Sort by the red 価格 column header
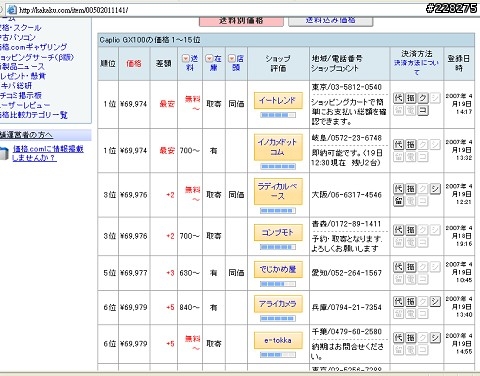 pos(134,64)
